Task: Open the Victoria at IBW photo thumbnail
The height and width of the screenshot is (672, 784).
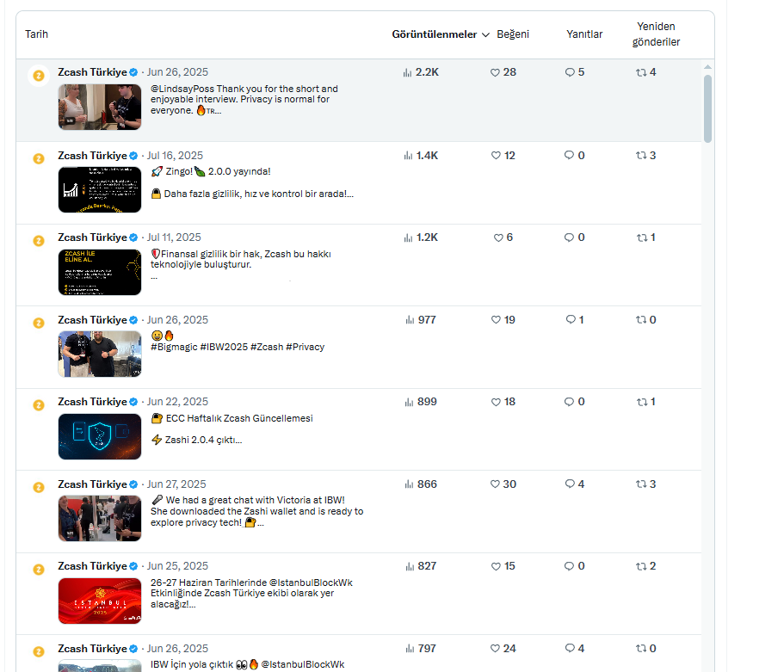Action: pos(100,519)
